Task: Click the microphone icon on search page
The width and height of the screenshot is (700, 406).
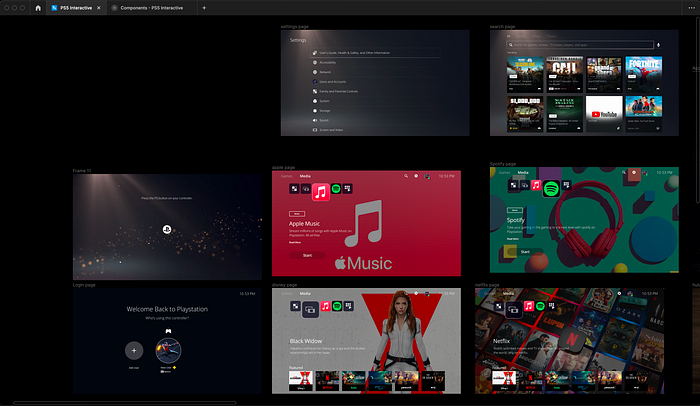Action: tap(658, 45)
